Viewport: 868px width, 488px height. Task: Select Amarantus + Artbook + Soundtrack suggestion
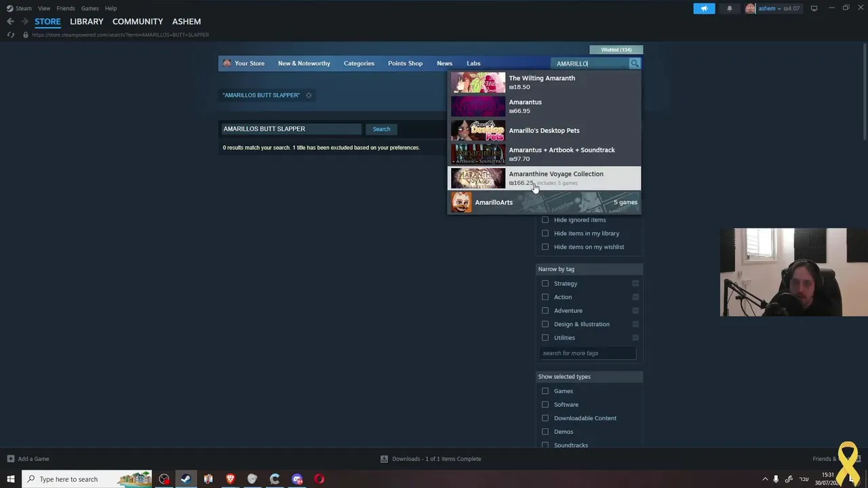tap(544, 154)
